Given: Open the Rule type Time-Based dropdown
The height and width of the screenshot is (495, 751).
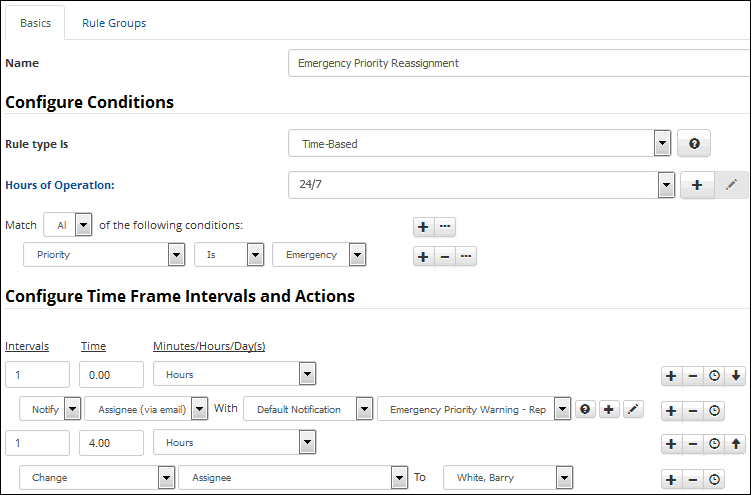Looking at the screenshot, I should pos(479,143).
